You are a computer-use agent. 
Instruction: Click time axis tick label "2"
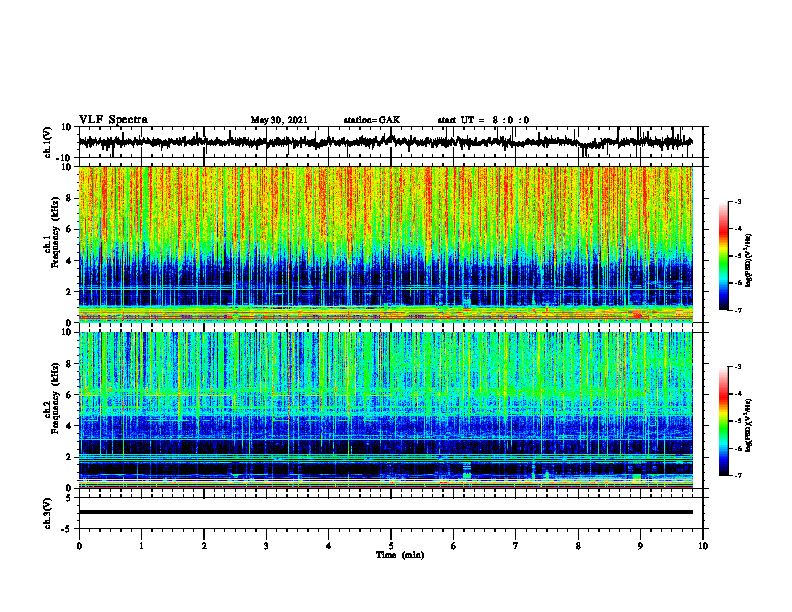[x=204, y=546]
